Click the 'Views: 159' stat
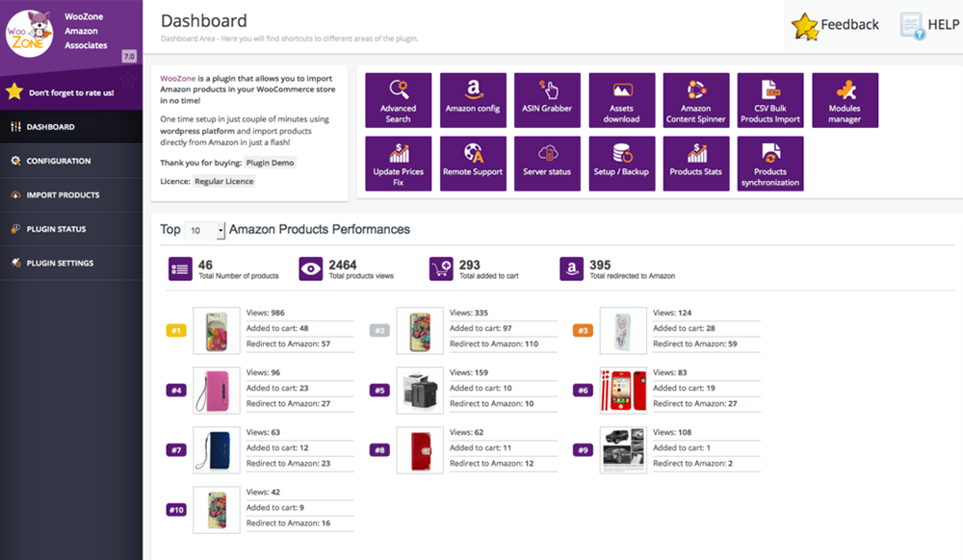 [x=469, y=372]
